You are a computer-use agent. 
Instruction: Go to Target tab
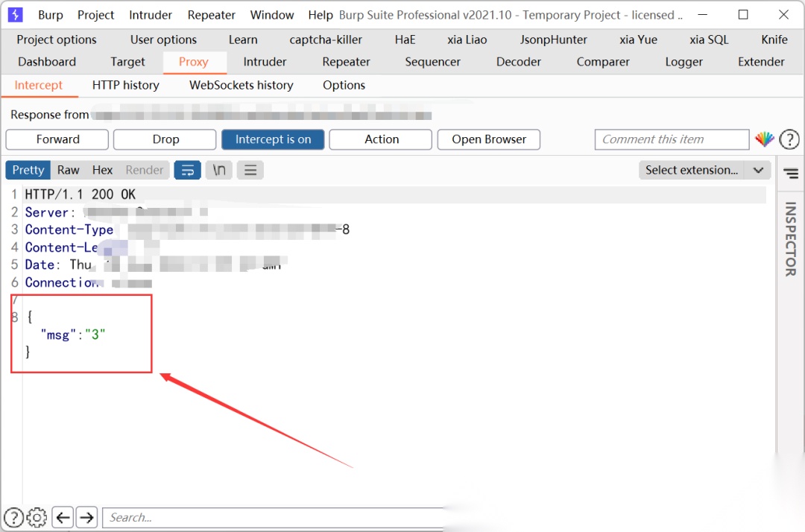pyautogui.click(x=127, y=62)
